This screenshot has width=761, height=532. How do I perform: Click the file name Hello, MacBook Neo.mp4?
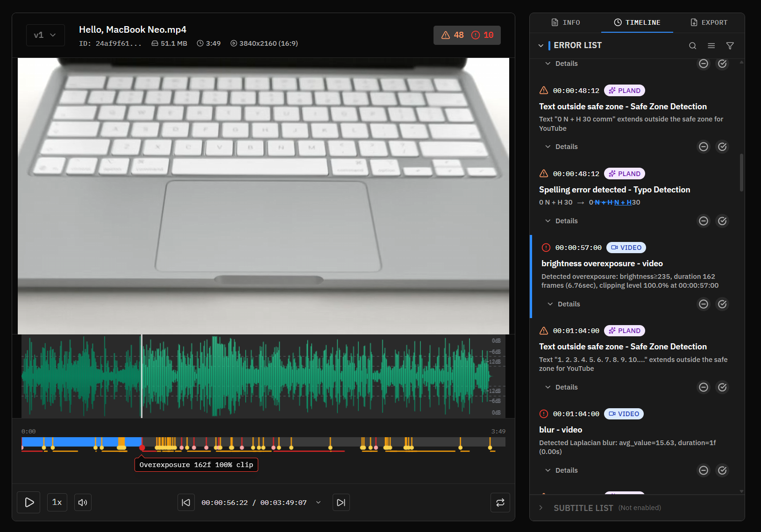pos(133,29)
